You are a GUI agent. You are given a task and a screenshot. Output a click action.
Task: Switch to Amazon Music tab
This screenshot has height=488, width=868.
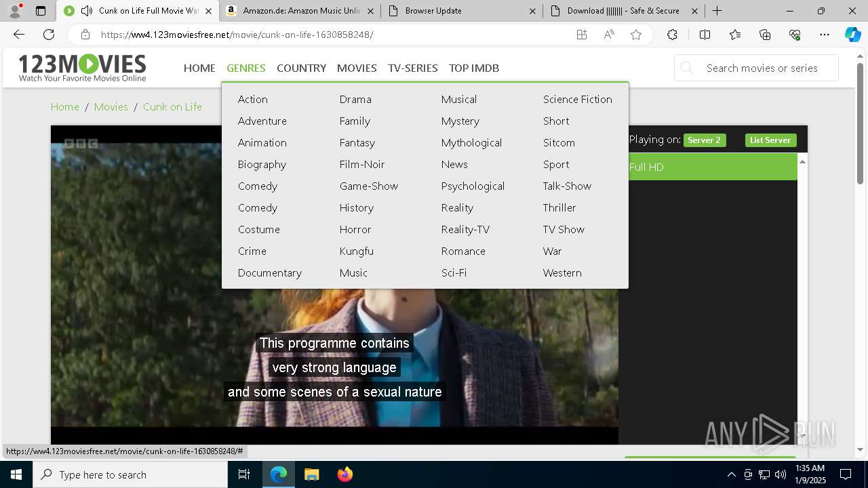pos(301,11)
